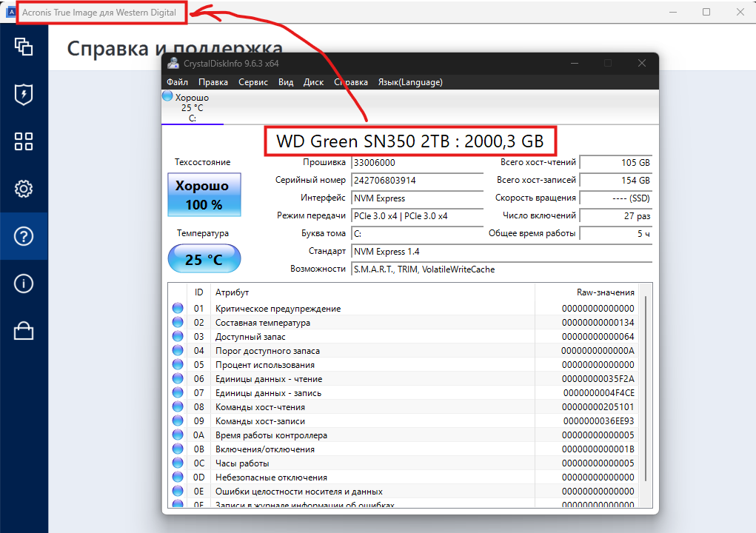Click status orb for attribute 02 Составная температура
Image resolution: width=756 pixels, height=533 pixels.
(178, 322)
